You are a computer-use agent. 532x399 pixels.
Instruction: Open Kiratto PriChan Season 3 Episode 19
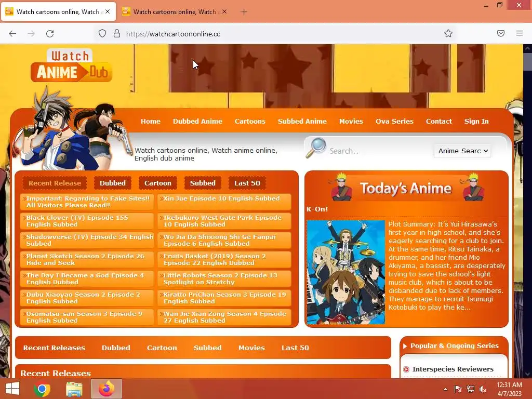(x=224, y=298)
